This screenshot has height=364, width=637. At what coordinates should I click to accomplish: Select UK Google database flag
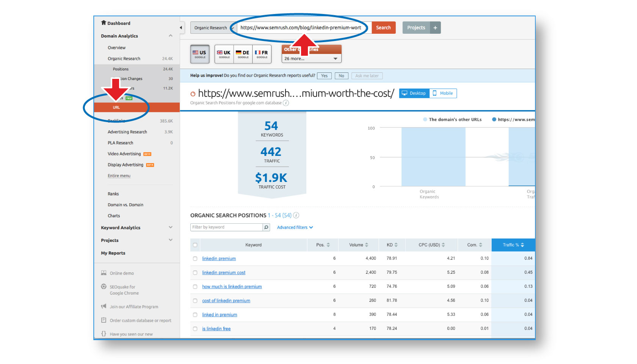click(224, 54)
